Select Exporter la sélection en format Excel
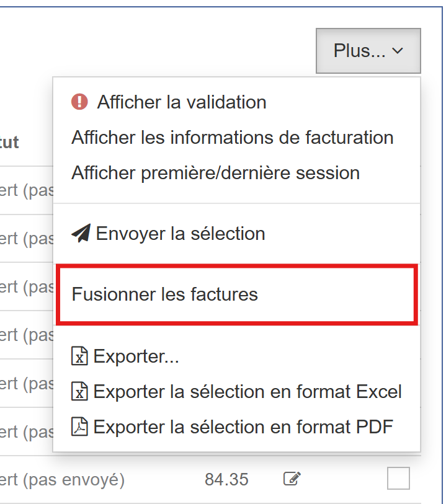The height and width of the screenshot is (504, 446). click(248, 392)
